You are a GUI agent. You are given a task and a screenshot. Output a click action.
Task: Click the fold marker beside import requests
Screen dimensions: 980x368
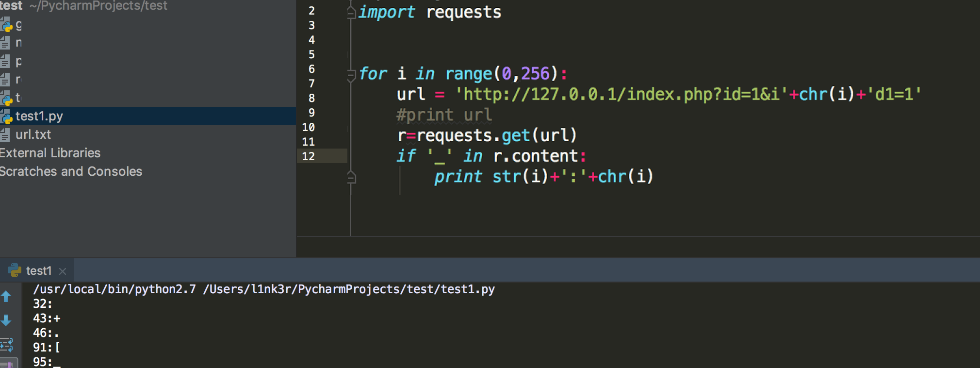point(351,13)
